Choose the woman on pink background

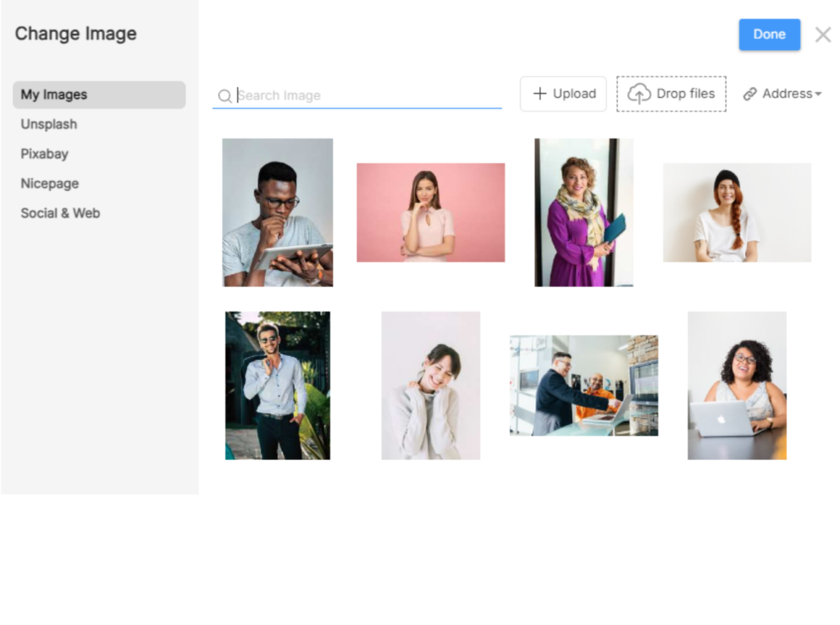430,212
